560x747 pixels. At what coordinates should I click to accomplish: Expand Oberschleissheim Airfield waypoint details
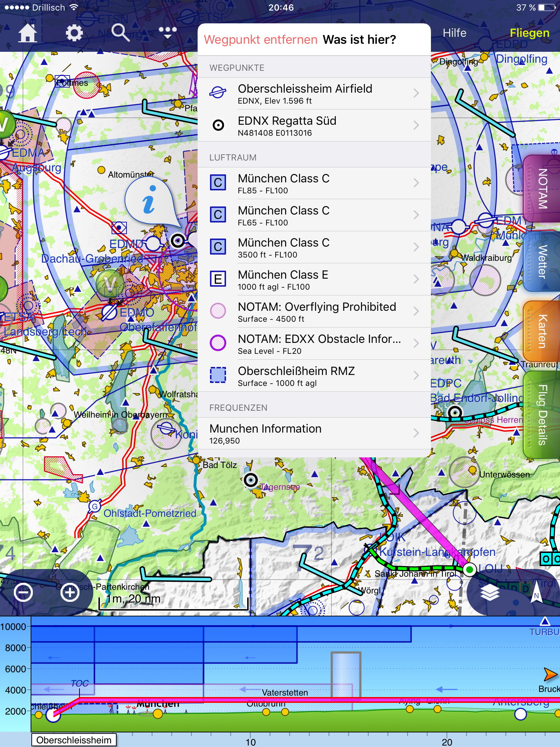314,93
